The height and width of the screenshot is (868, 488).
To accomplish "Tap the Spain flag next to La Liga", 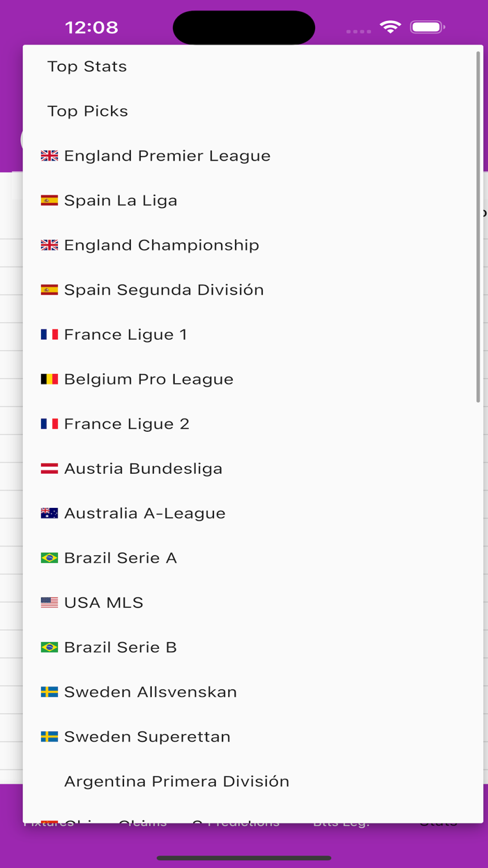I will [x=49, y=200].
